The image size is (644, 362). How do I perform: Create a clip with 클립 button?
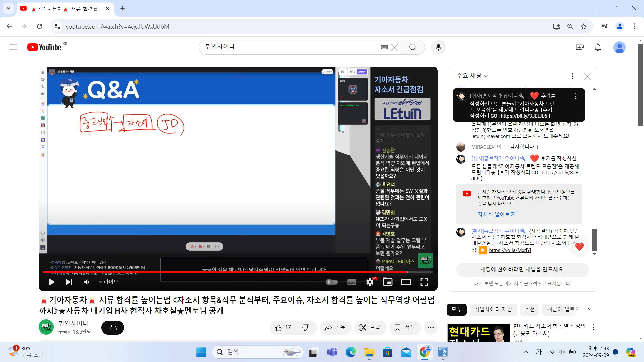(370, 327)
